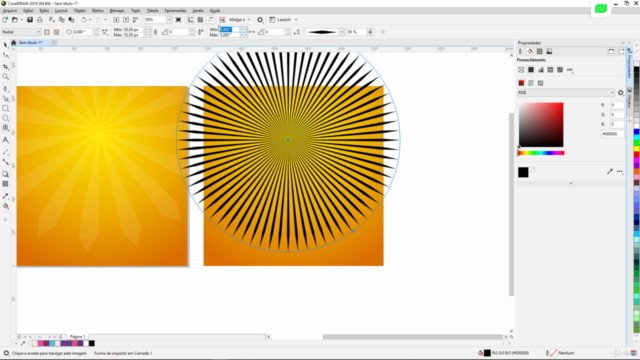Click the Print icon

(x=40, y=20)
